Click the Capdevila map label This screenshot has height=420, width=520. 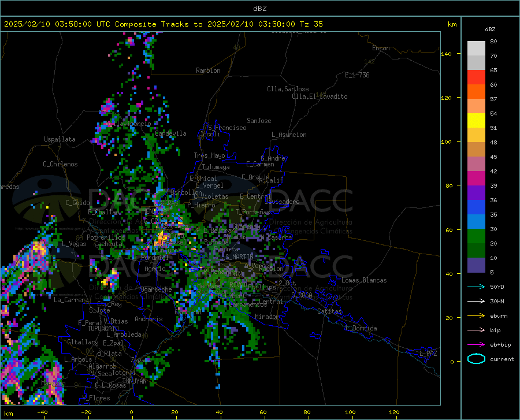coord(171,133)
